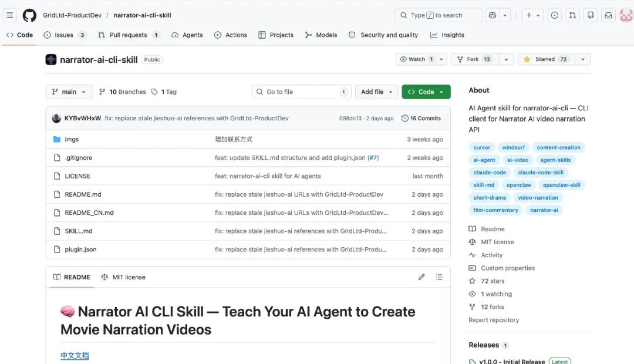
Task: Toggle the Starred button
Action: point(547,59)
